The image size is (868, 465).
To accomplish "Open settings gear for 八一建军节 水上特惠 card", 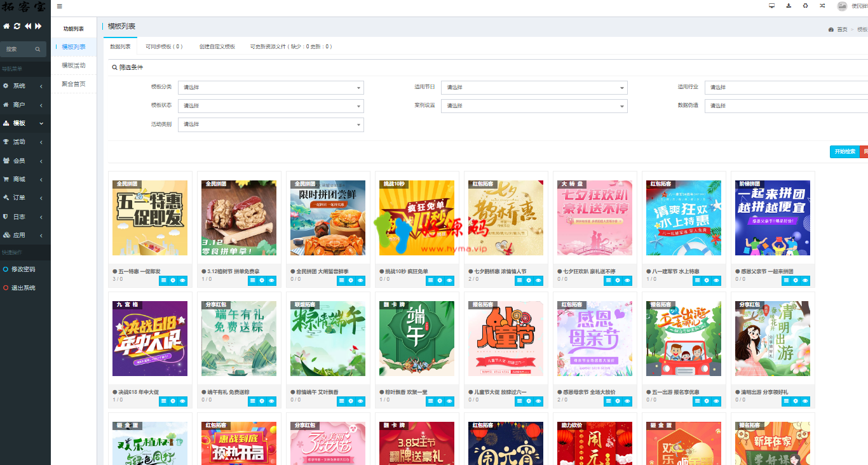I will pyautogui.click(x=707, y=280).
